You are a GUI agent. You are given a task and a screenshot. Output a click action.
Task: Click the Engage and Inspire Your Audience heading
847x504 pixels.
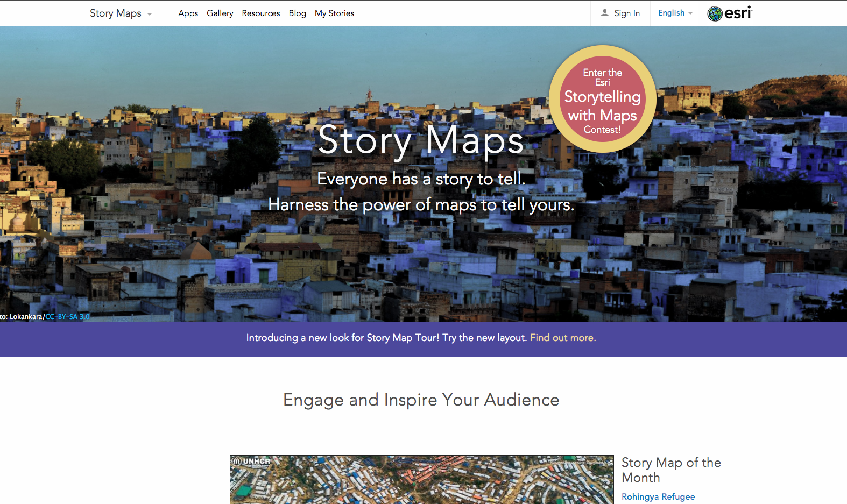pyautogui.click(x=421, y=400)
